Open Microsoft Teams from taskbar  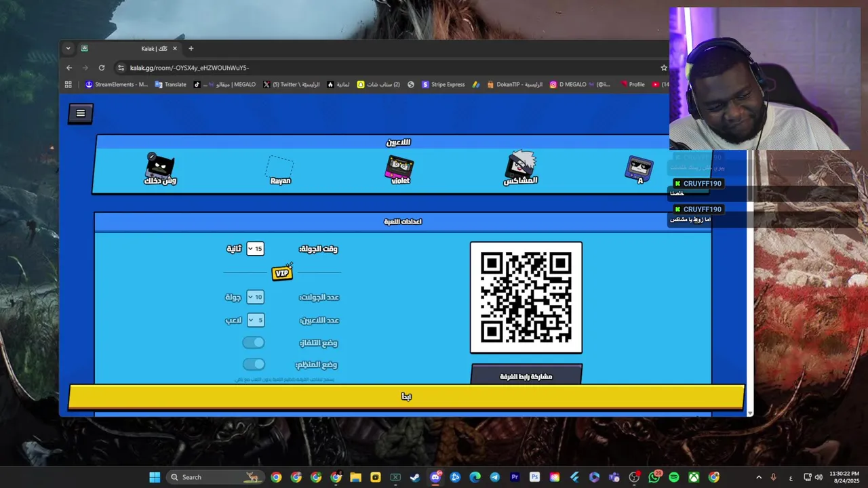coord(614,477)
